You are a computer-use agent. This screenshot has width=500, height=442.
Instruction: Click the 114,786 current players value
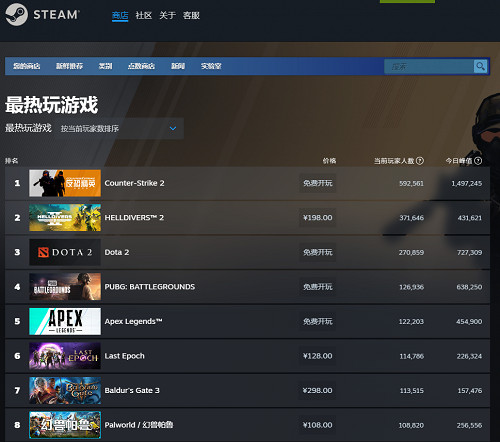[412, 356]
